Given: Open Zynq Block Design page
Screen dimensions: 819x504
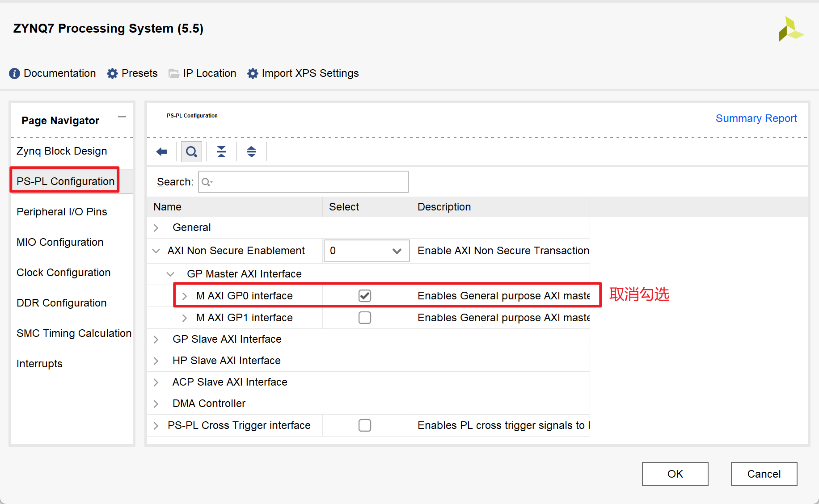Looking at the screenshot, I should click(62, 151).
